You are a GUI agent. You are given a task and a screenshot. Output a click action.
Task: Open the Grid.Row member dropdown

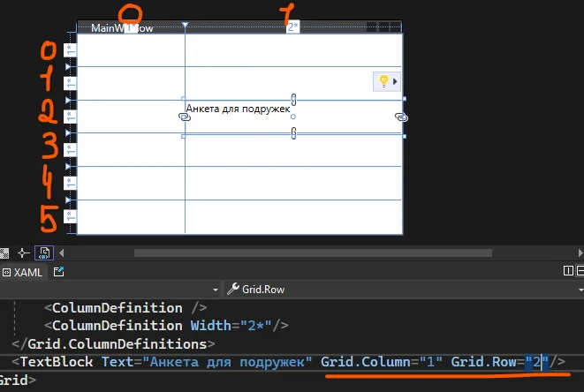tap(580, 290)
